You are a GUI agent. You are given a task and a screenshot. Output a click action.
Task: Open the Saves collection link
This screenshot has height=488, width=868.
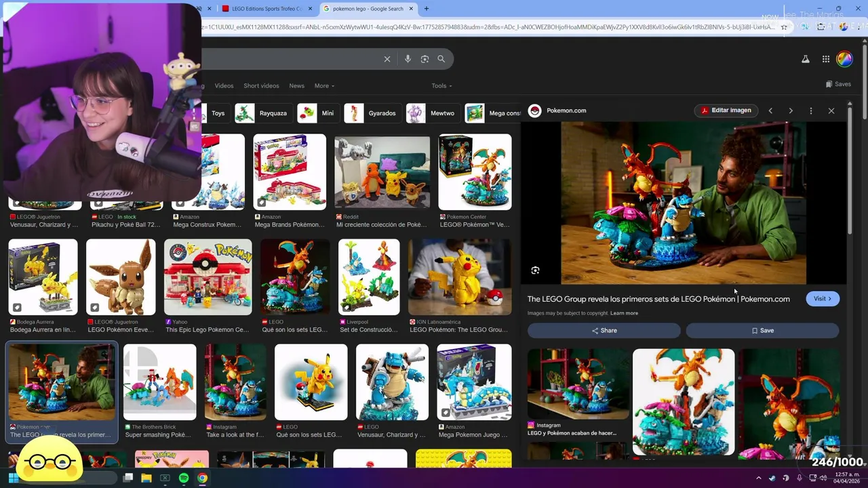pos(838,84)
